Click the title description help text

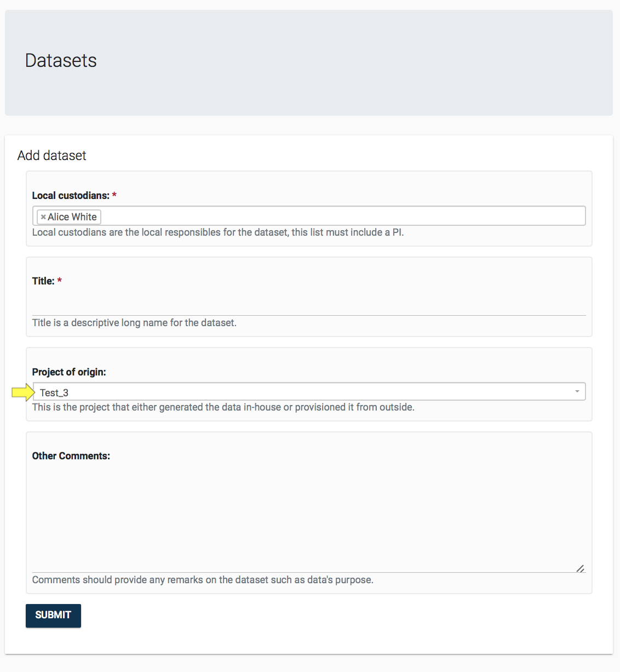[134, 323]
